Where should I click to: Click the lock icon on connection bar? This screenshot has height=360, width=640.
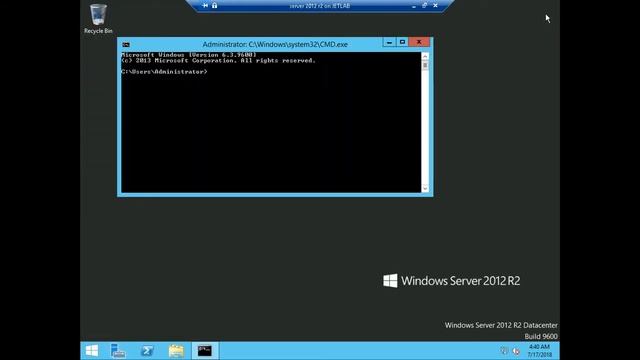215,6
